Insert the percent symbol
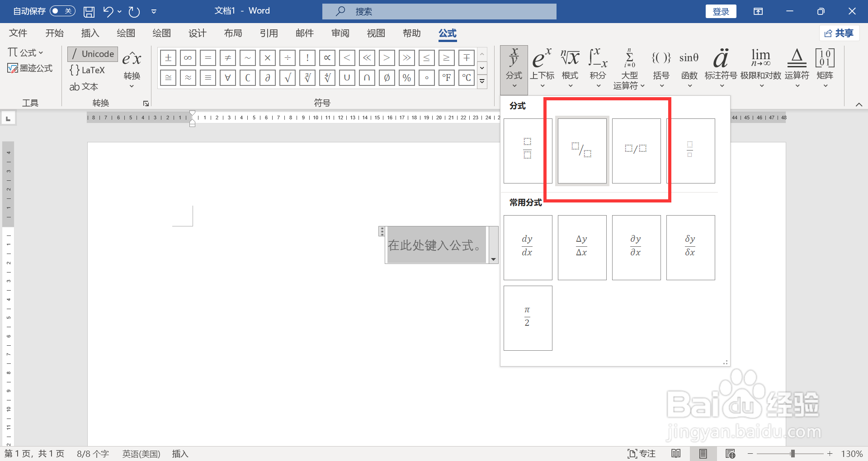 407,78
